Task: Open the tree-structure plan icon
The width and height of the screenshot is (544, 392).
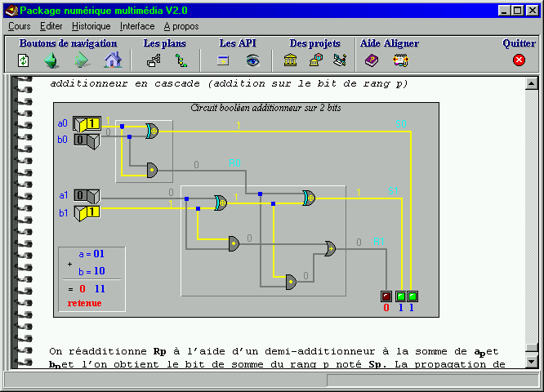Action: pos(181,60)
